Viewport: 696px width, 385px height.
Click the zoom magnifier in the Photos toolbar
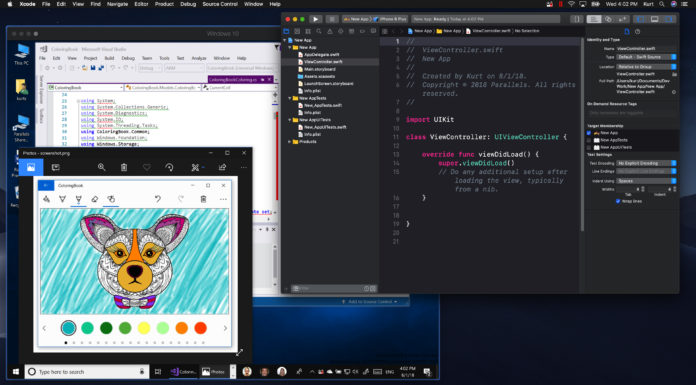pyautogui.click(x=102, y=167)
